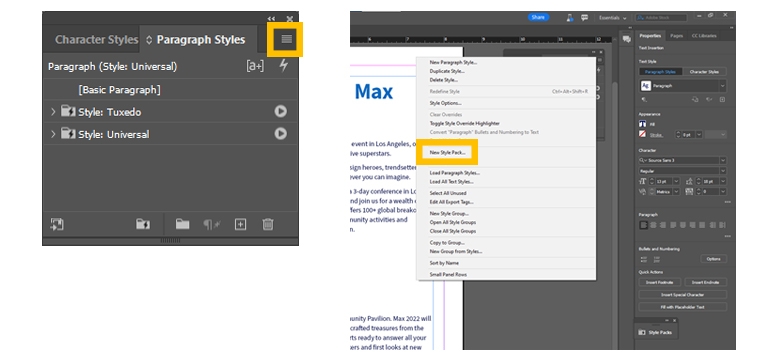Open more options under Character section
Screen dimensions: 775x361
pos(728,202)
